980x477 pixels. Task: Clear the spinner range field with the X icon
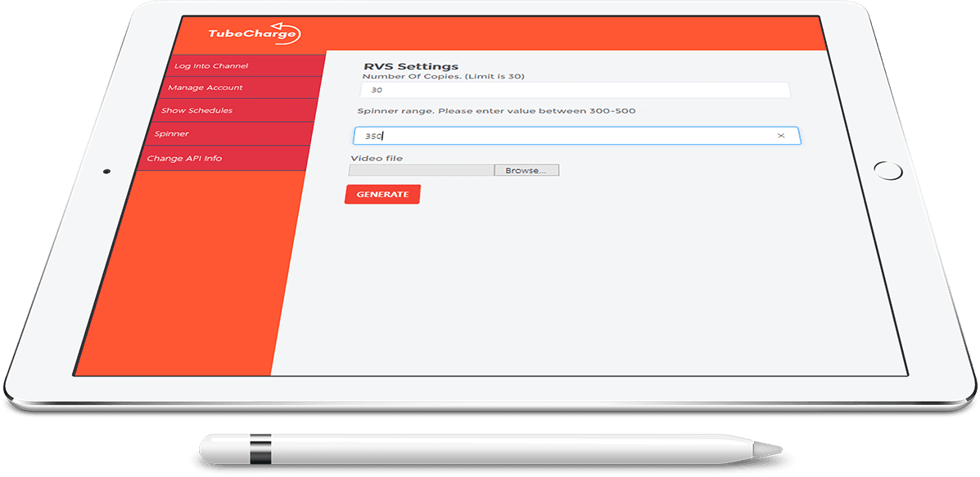coord(780,136)
